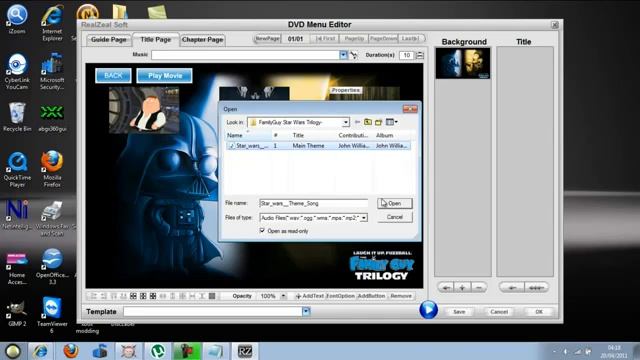Click the OK button
640x360 pixels.
(x=539, y=311)
